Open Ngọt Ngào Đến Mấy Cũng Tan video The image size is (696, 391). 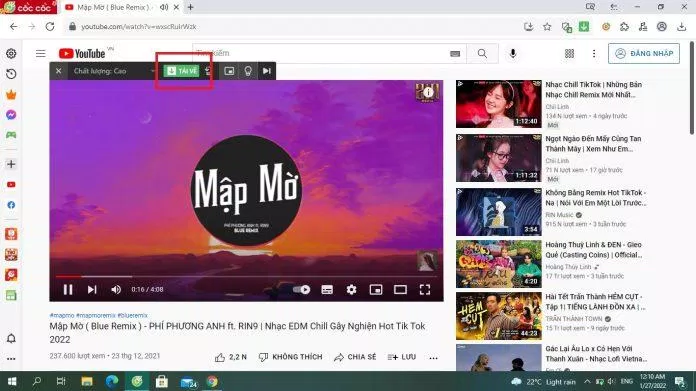tap(498, 158)
